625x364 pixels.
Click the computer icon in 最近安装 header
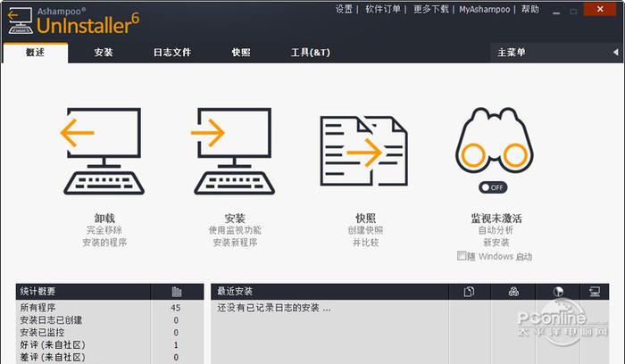click(x=595, y=292)
